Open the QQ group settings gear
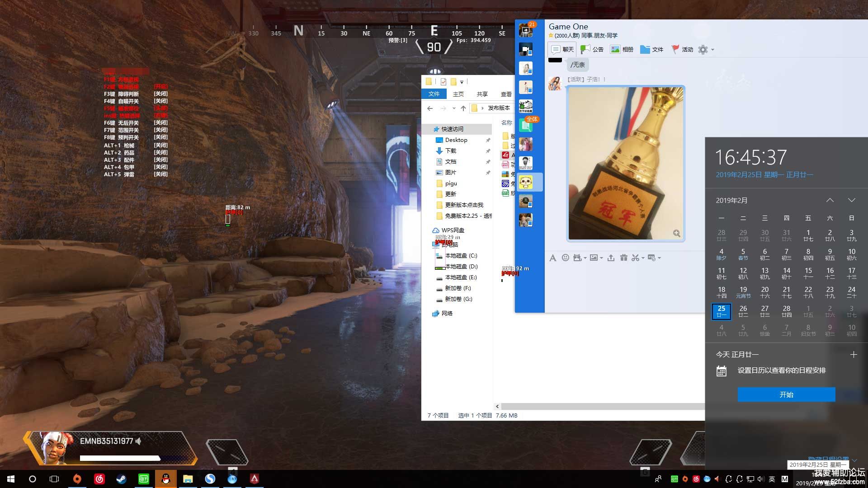Image resolution: width=868 pixels, height=488 pixels. tap(703, 49)
